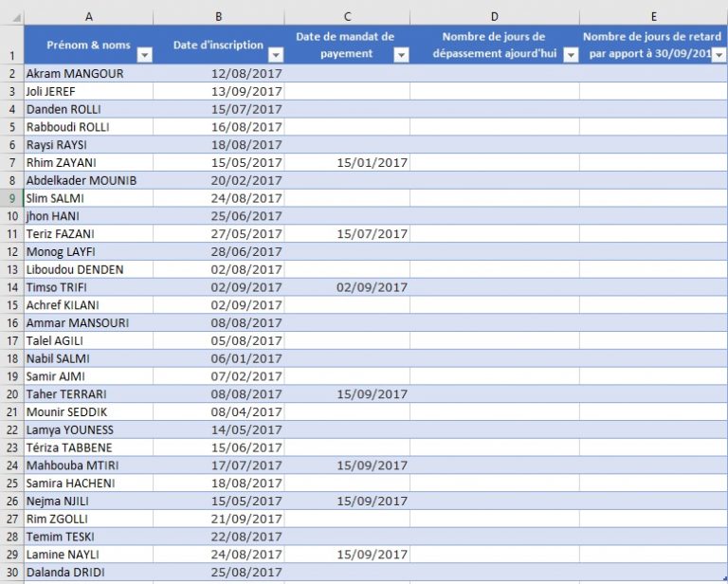Image resolution: width=728 pixels, height=584 pixels.
Task: Click the Date d'inscription header cell
Action: (x=219, y=45)
